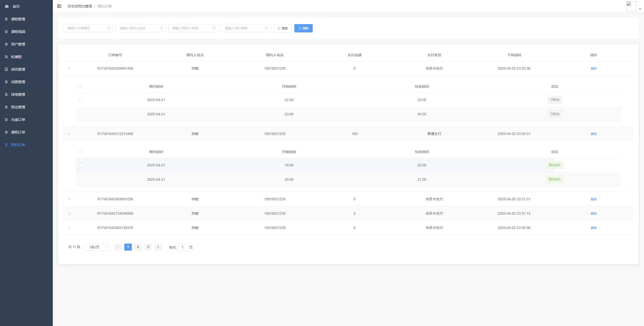Check the 20:00 to 21:00 booking row
Viewport: 644px width, 326px height.
click(x=81, y=179)
